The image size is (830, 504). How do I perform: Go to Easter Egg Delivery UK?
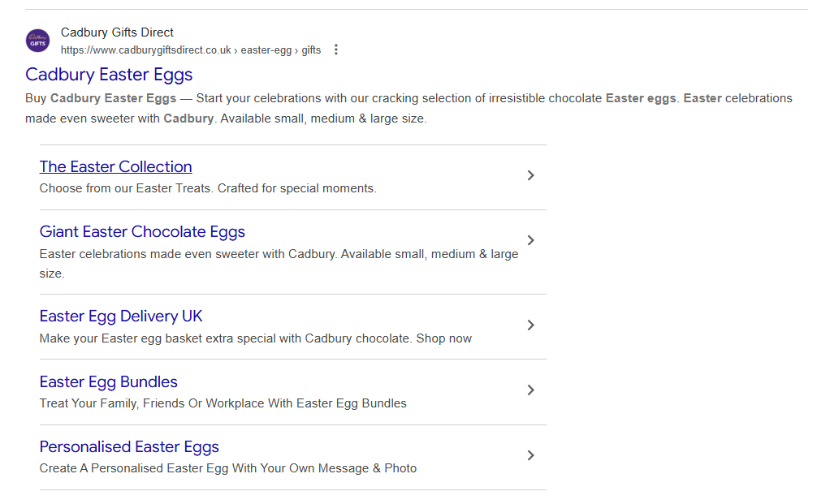coord(121,316)
